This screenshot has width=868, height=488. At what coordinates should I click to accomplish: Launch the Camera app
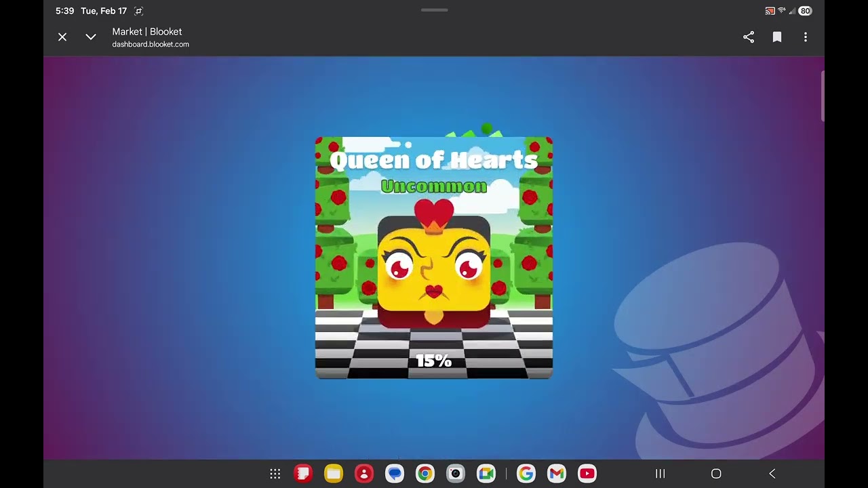click(456, 474)
